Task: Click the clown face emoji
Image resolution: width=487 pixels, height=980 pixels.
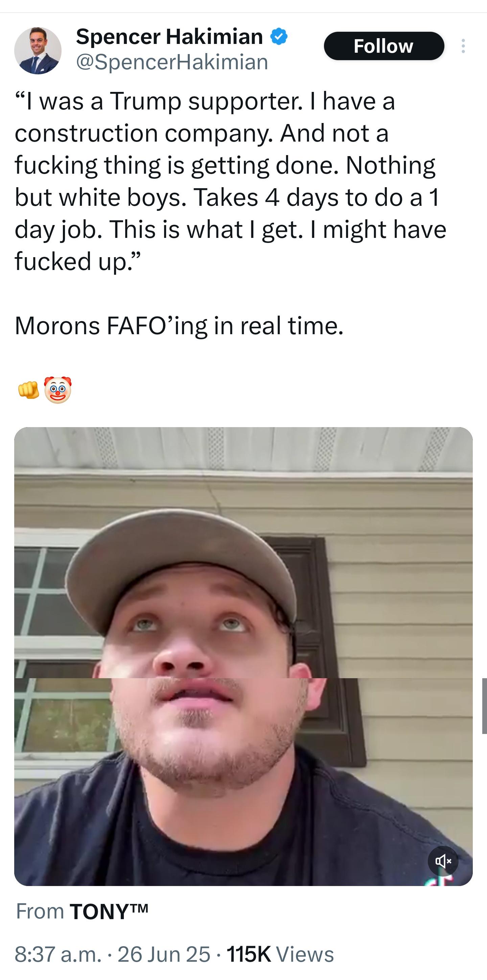Action: tap(57, 390)
